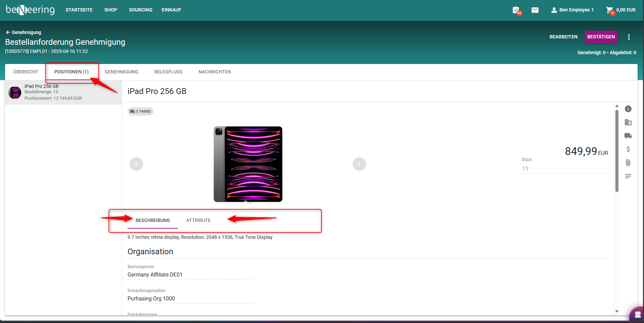Click the Organisation section heading
The width and height of the screenshot is (644, 323).
[x=150, y=252]
